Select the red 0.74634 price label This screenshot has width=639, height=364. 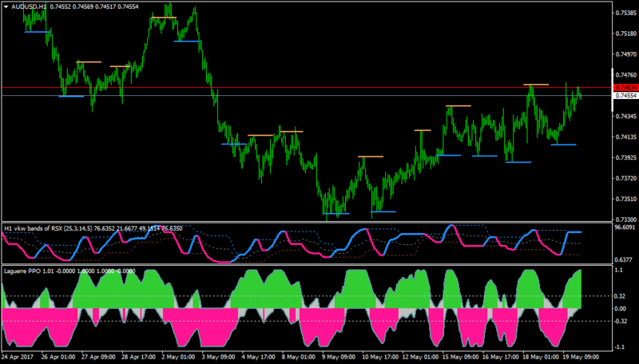click(x=626, y=88)
